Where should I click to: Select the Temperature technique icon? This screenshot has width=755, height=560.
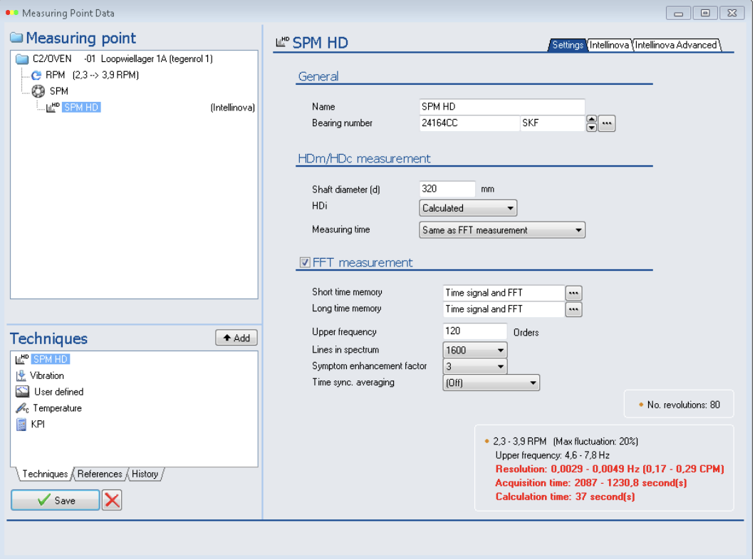coord(22,408)
